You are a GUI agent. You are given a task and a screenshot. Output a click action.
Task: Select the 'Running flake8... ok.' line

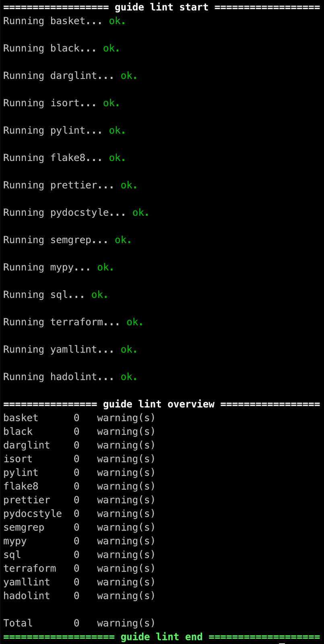pos(64,158)
